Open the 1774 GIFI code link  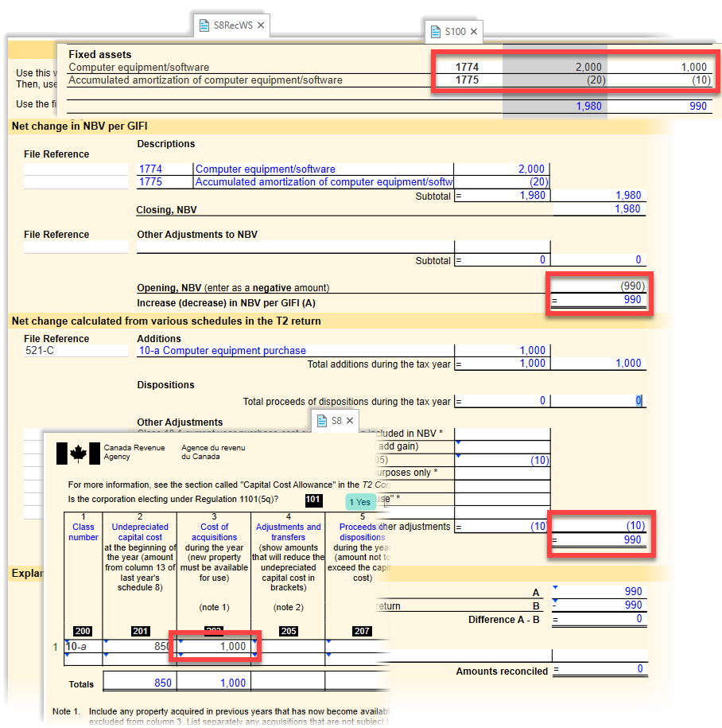tap(150, 169)
